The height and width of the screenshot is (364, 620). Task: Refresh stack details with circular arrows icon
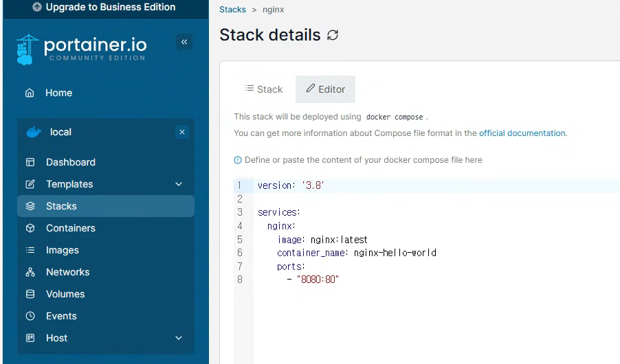[x=333, y=35]
